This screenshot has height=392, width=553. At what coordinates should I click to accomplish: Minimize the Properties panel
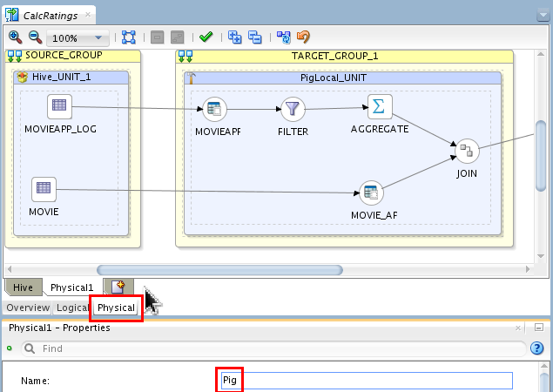pos(539,327)
